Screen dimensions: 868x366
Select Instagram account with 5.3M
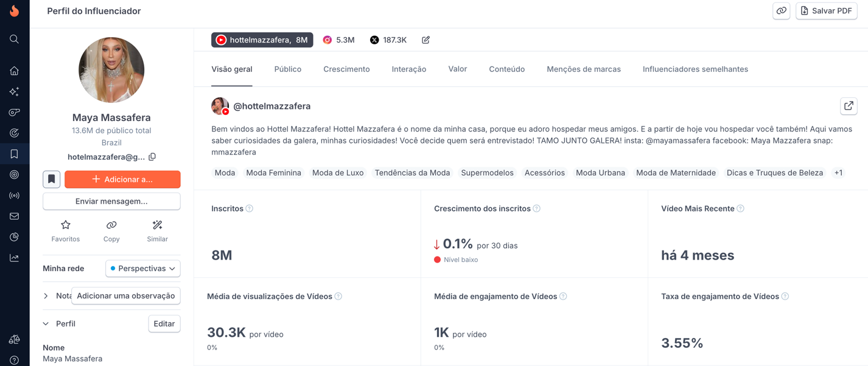pyautogui.click(x=338, y=40)
